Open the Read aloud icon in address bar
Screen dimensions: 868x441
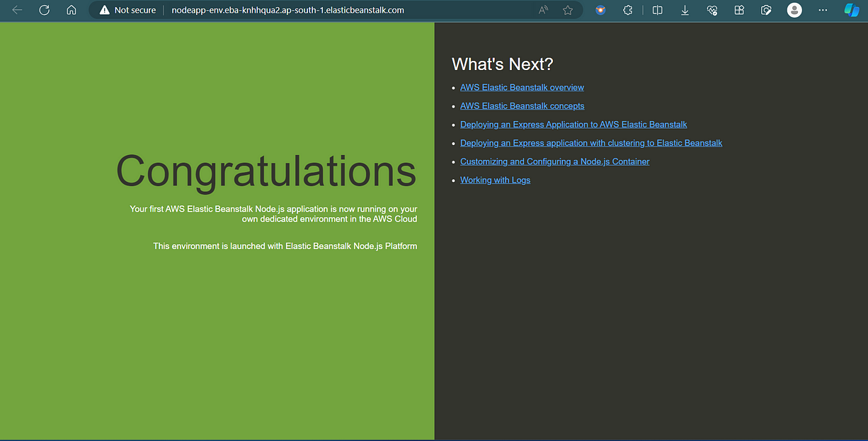544,11
